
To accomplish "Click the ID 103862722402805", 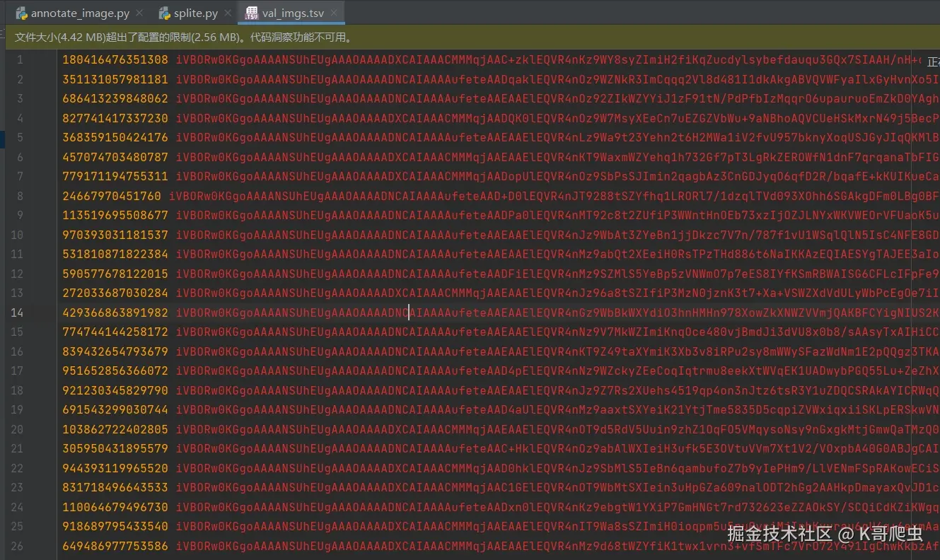I will [x=115, y=429].
